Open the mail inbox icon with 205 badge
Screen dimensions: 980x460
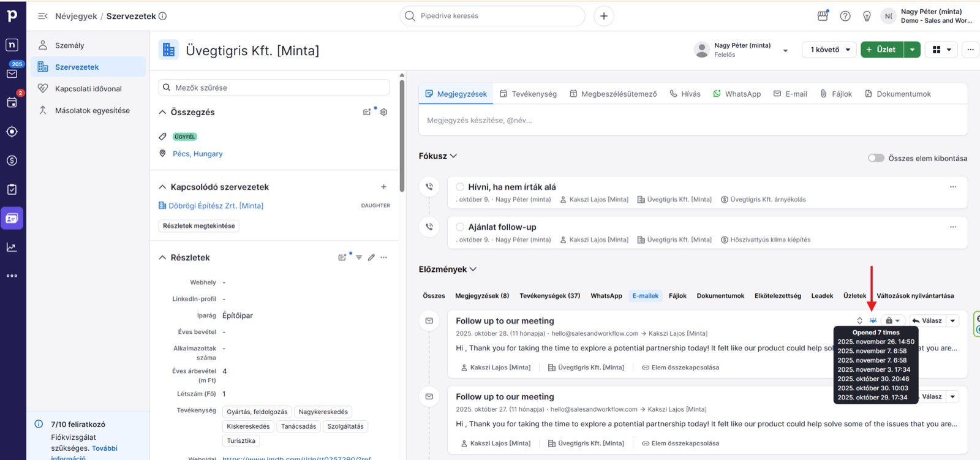pyautogui.click(x=12, y=74)
